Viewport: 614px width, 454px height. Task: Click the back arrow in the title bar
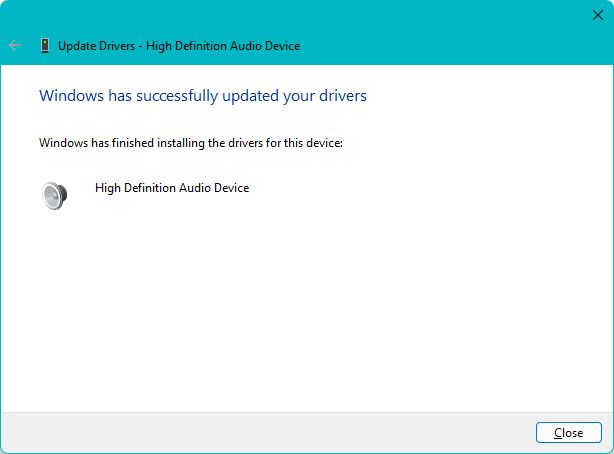tap(14, 45)
